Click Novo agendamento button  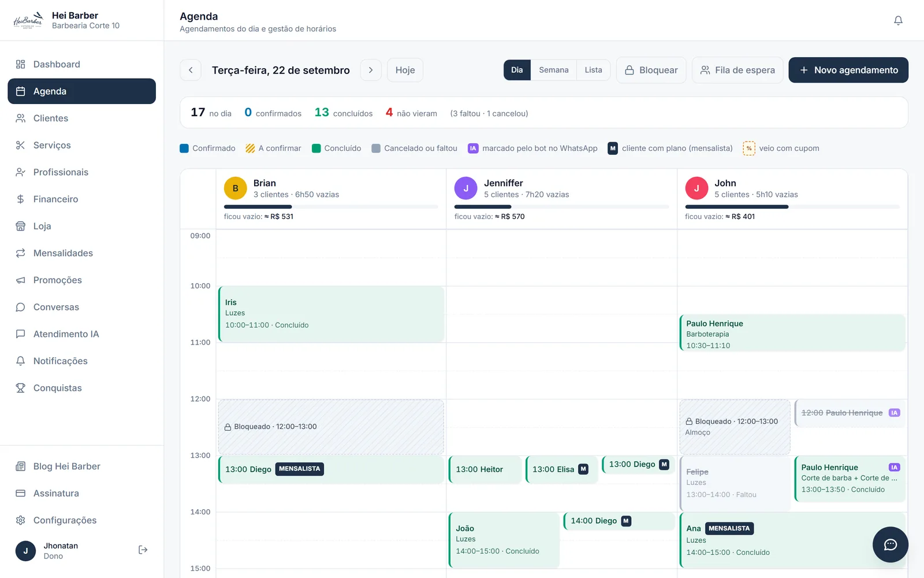tap(848, 70)
